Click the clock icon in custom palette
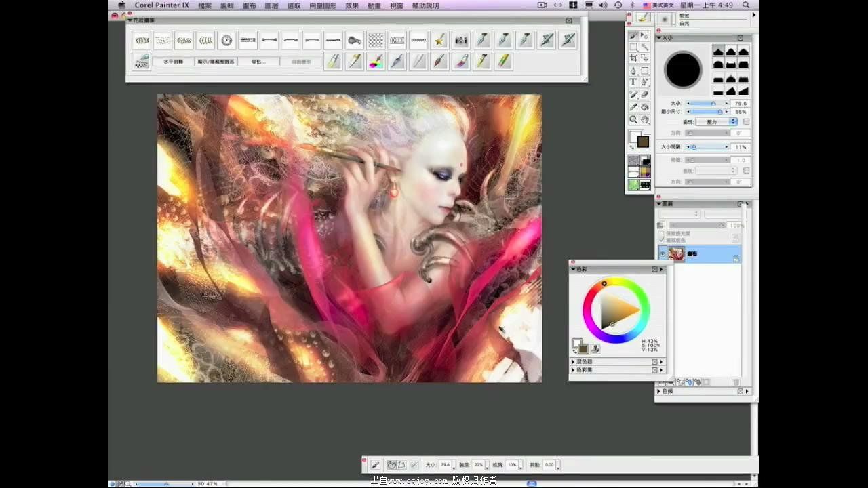 pos(226,40)
